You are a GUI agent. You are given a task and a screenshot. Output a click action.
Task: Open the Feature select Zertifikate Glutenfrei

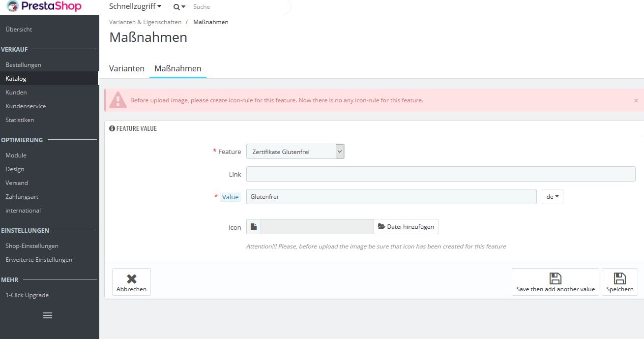click(x=295, y=152)
